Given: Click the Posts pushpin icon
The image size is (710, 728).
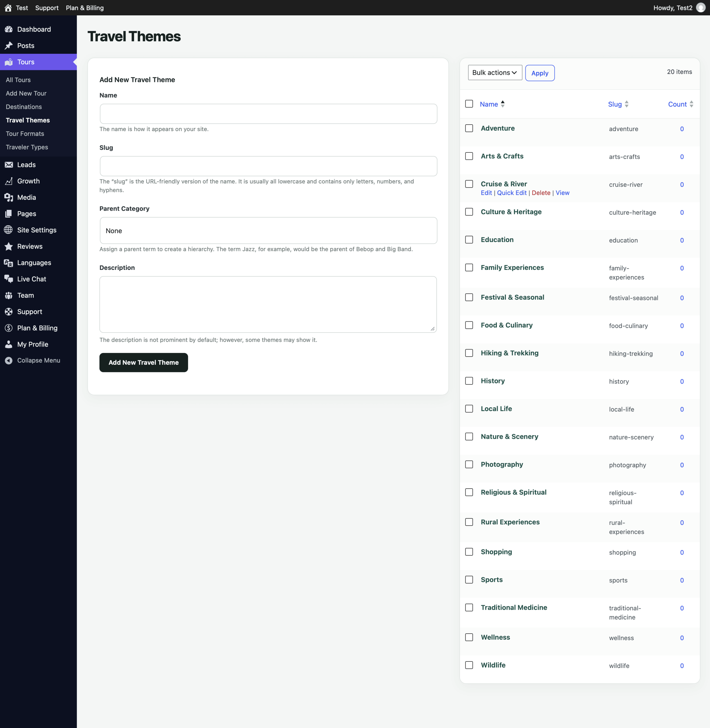Looking at the screenshot, I should click(x=9, y=46).
